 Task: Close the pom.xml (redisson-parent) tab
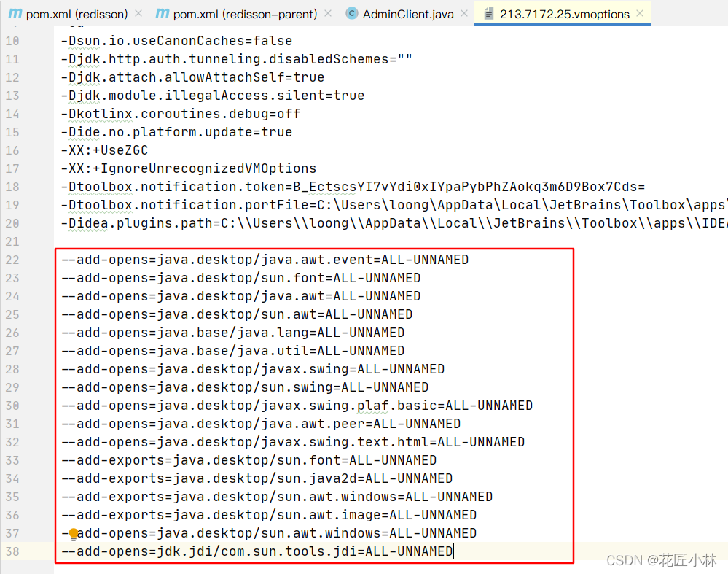[x=328, y=14]
